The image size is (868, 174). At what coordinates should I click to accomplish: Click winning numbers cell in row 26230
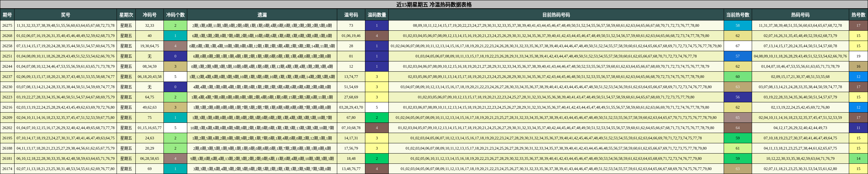point(65,87)
